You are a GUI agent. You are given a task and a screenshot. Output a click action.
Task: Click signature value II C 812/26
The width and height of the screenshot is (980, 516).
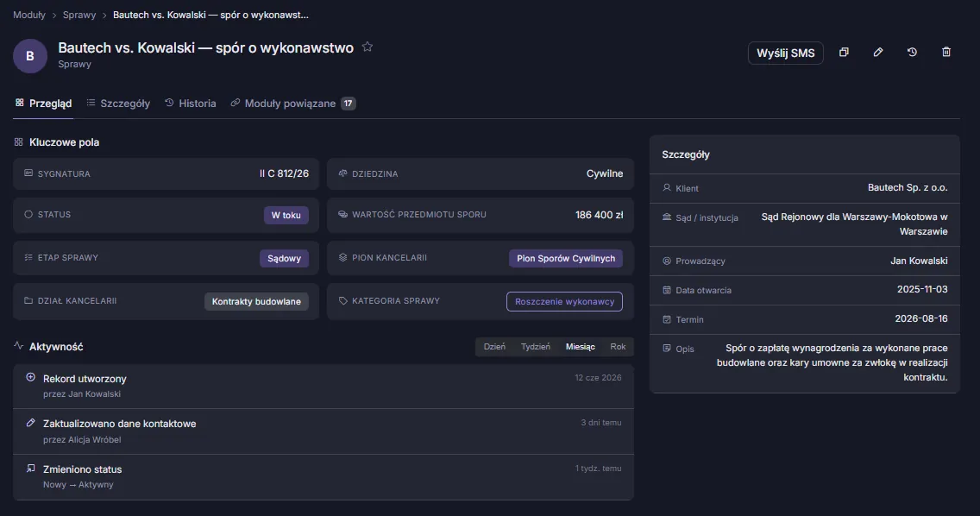coord(285,173)
